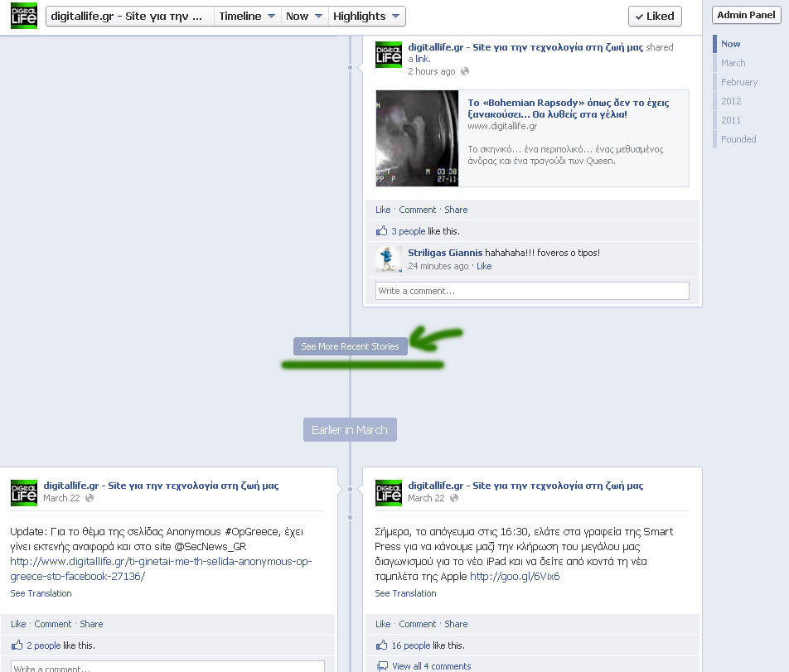789x672 pixels.
Task: Click the thumbs-up icon beside '2 people like this'
Action: [x=17, y=645]
